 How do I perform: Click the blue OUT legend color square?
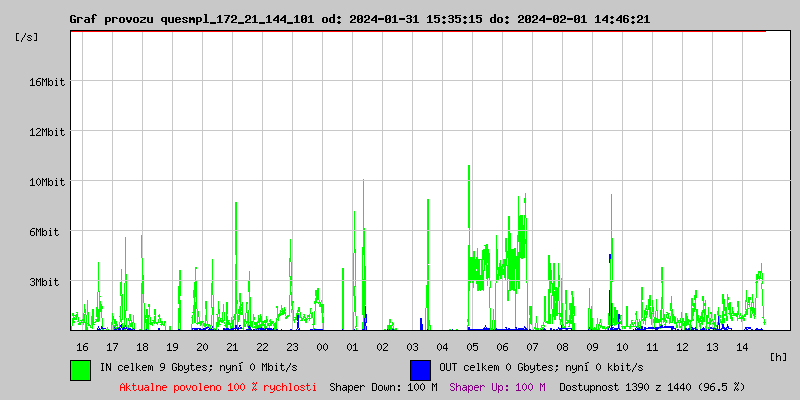point(420,369)
